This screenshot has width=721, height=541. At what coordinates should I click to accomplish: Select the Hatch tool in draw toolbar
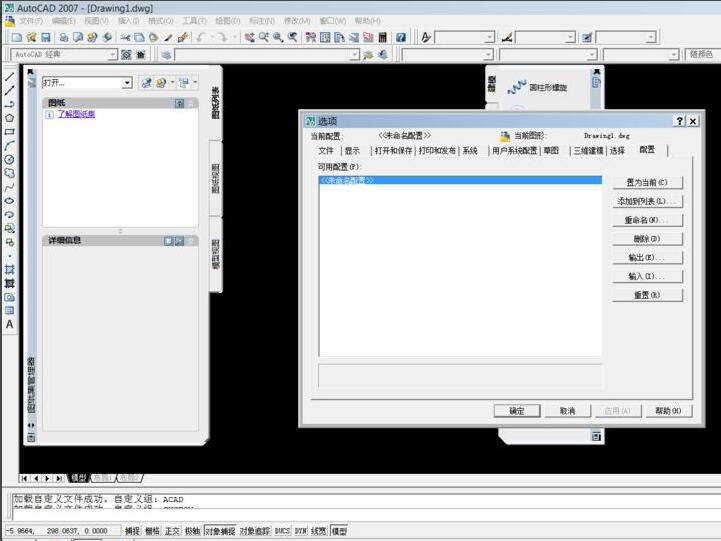[x=9, y=269]
